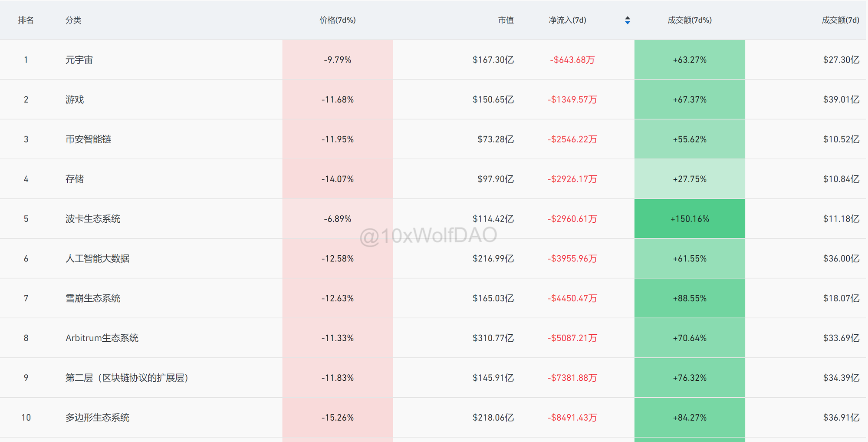Select price change -12.63% cell
The image size is (868, 442).
[338, 298]
